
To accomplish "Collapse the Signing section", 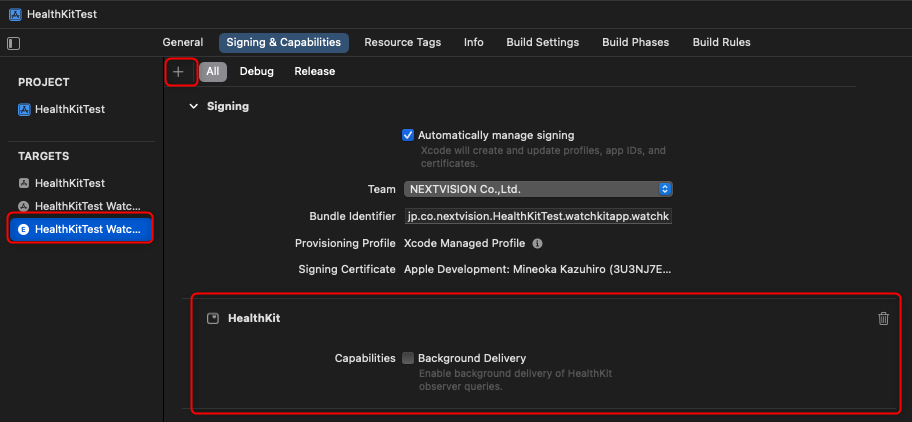I will 194,106.
